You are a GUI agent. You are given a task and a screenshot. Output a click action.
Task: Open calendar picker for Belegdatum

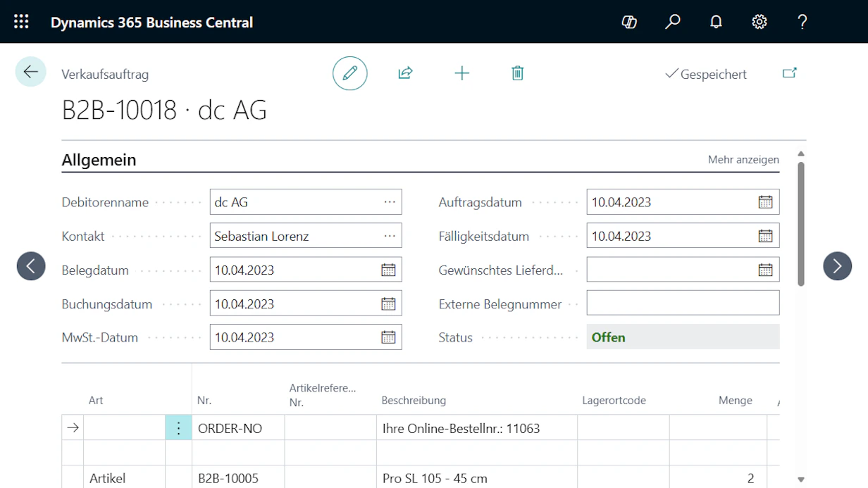point(388,270)
